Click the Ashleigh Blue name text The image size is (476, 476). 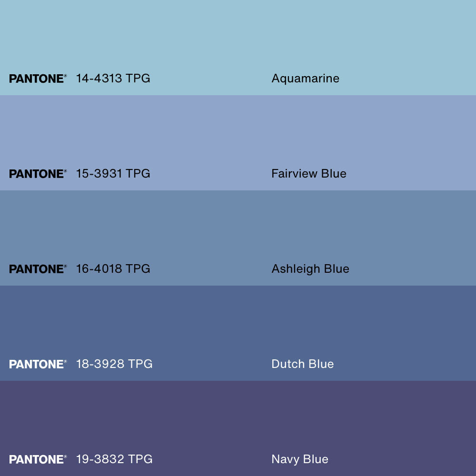click(310, 269)
